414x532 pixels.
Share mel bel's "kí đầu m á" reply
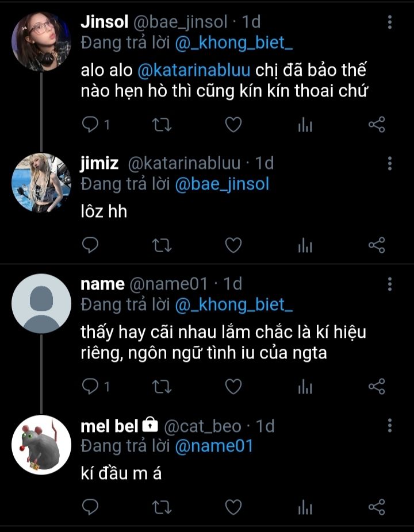(x=376, y=507)
